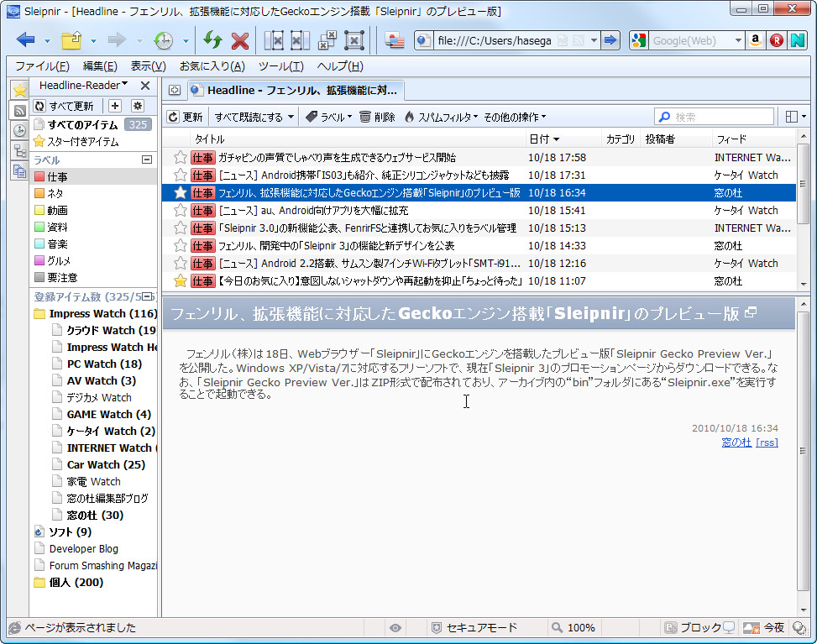
Task: Collapse the ラベル section
Action: coord(147,160)
